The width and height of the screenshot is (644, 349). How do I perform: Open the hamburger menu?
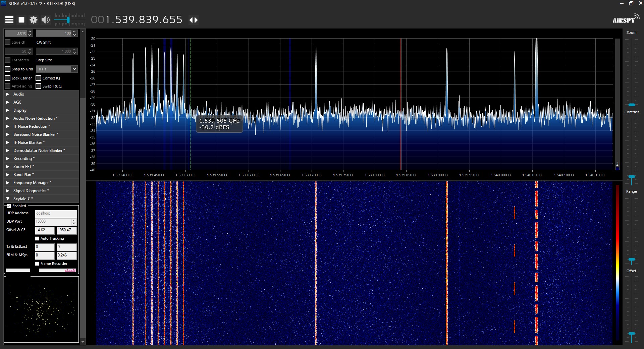[x=9, y=19]
